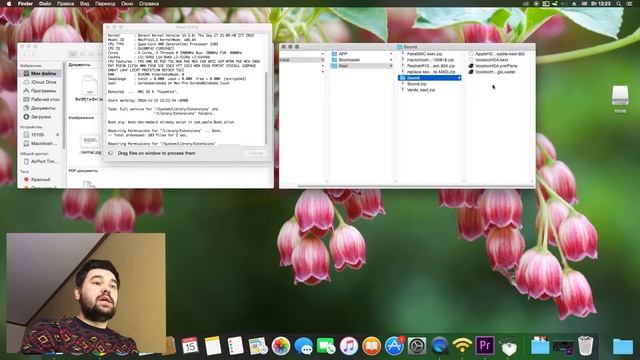640x360 pixels.
Task: Select the replace kext AMD zip file
Action: coord(430,72)
